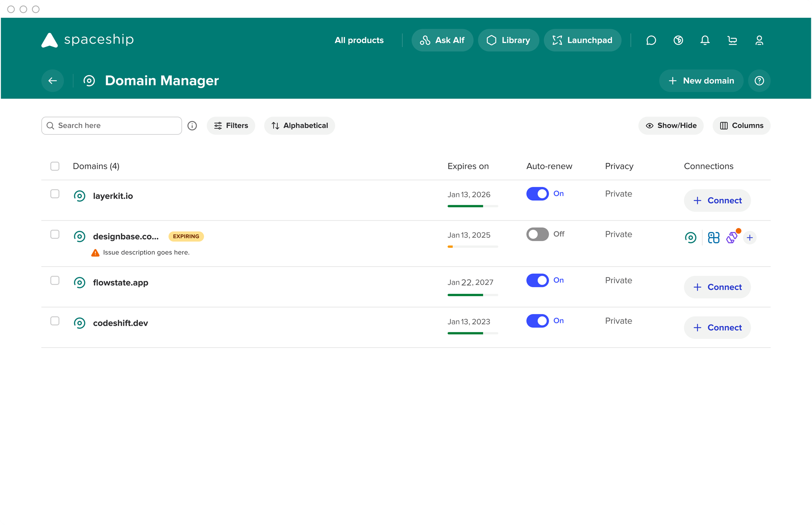
Task: Change sorting with the Alphabetical selector
Action: (x=299, y=125)
